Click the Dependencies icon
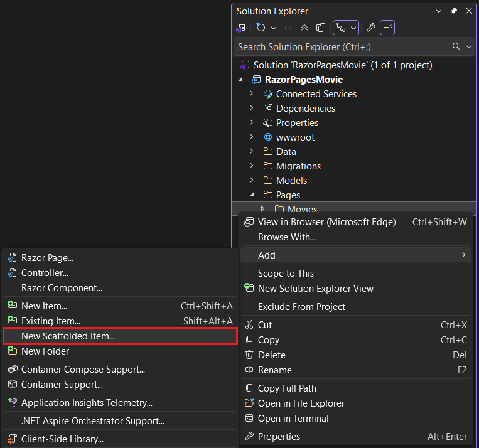Image resolution: width=479 pixels, height=448 pixels. click(x=268, y=107)
